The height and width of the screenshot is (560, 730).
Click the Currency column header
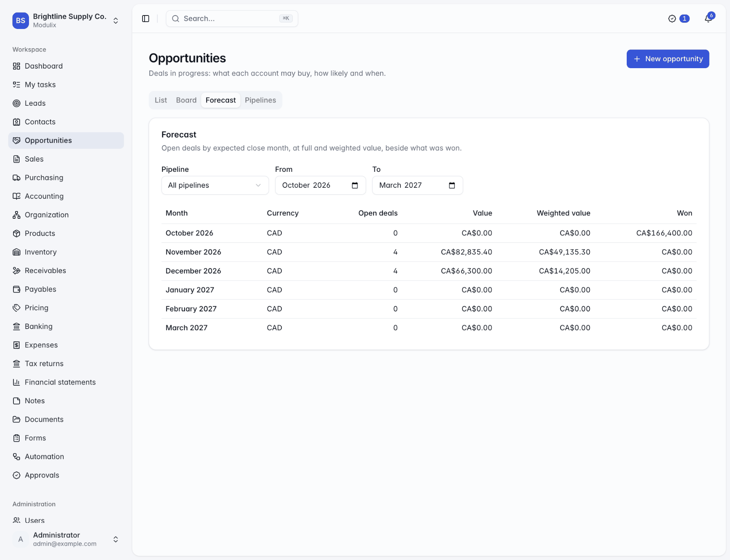coord(283,213)
